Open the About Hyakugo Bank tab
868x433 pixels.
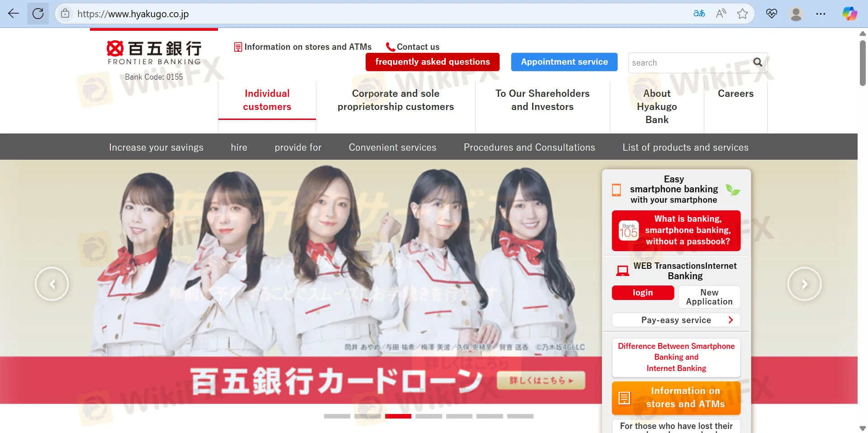click(x=657, y=107)
